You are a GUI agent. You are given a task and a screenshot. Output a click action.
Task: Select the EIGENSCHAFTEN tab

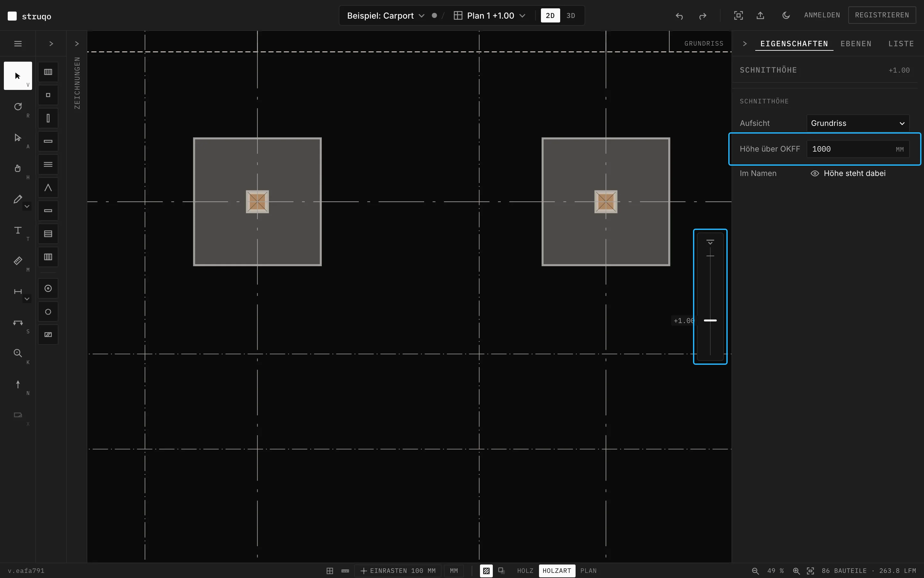click(x=794, y=44)
